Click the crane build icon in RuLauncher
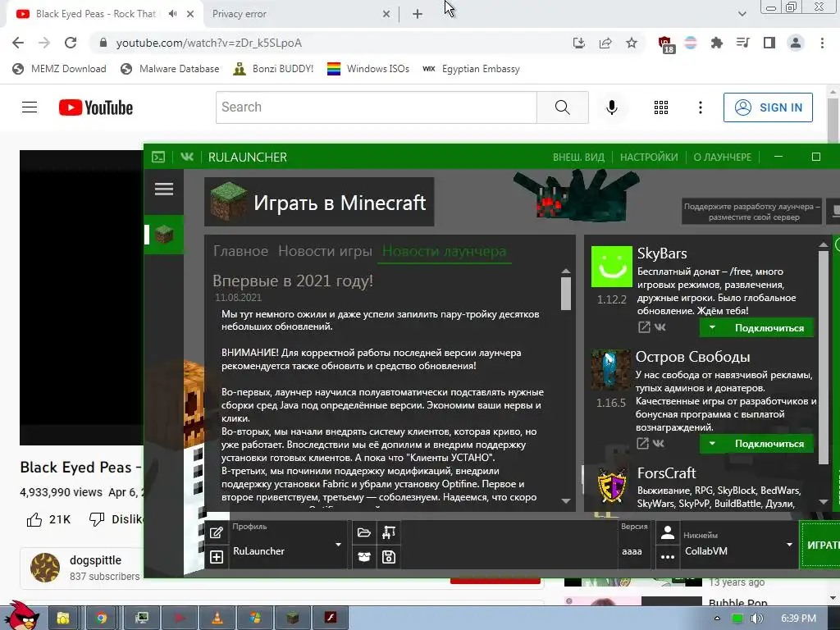Viewport: 840px width, 630px height. click(x=389, y=532)
